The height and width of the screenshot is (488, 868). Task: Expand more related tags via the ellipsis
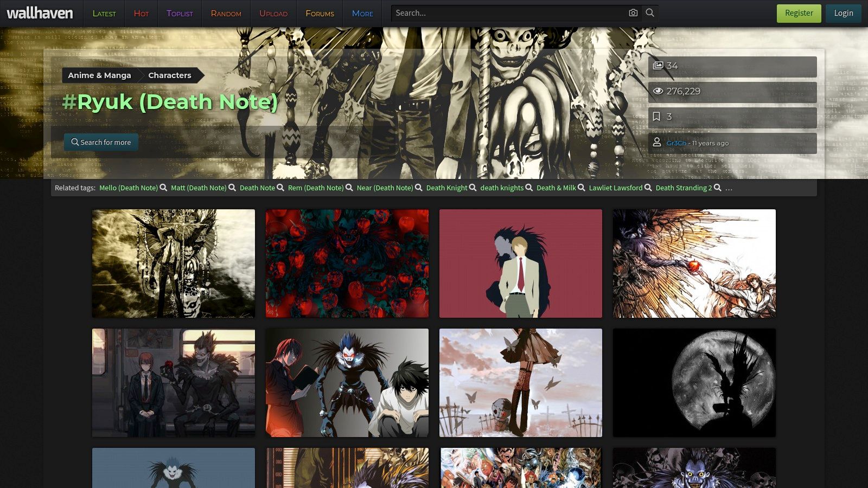point(729,188)
